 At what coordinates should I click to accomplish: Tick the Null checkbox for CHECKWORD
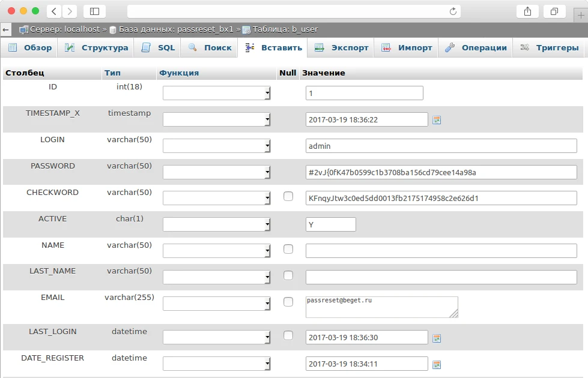pyautogui.click(x=288, y=196)
